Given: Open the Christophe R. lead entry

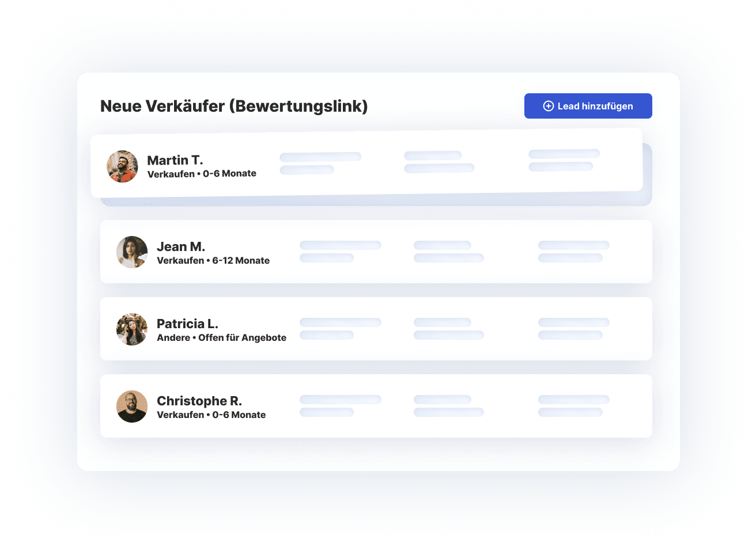Looking at the screenshot, I should (376, 406).
